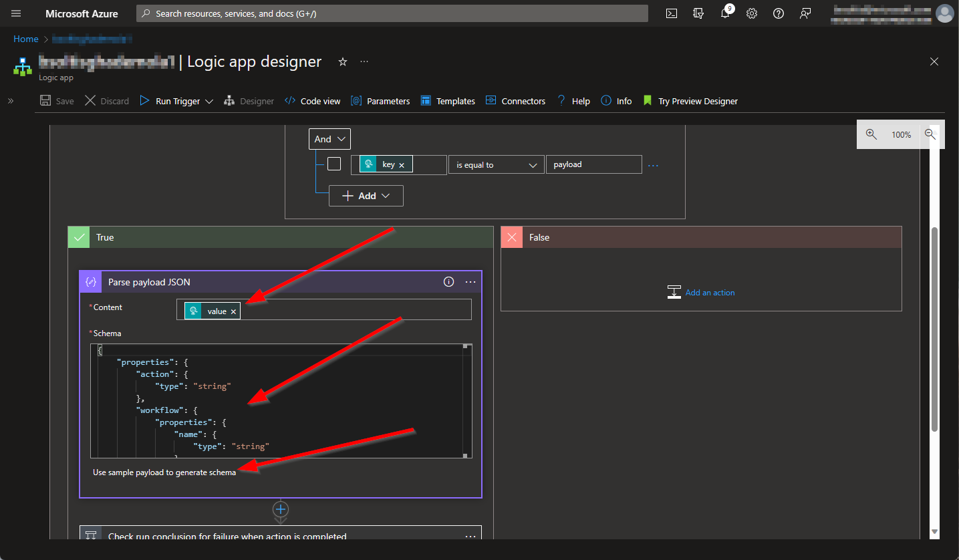Check the condition row checkbox
The image size is (959, 560).
coord(334,164)
